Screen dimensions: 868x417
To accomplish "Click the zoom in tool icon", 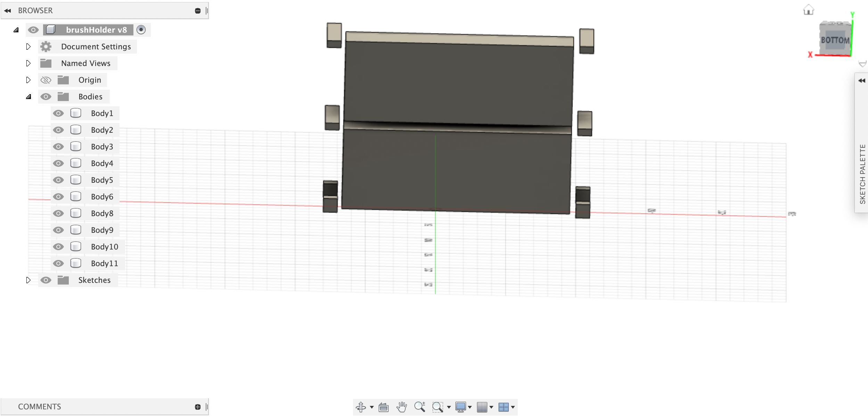I will click(420, 407).
